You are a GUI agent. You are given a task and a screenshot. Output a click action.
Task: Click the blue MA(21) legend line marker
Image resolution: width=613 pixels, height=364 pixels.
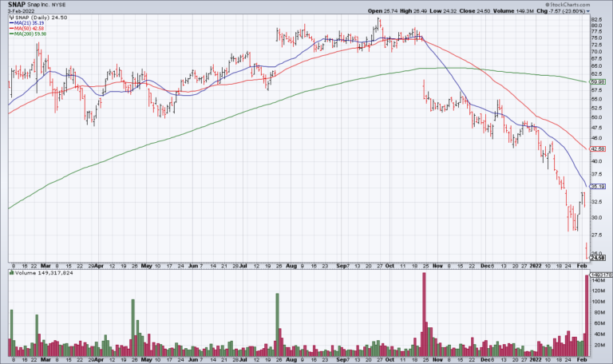coord(12,23)
